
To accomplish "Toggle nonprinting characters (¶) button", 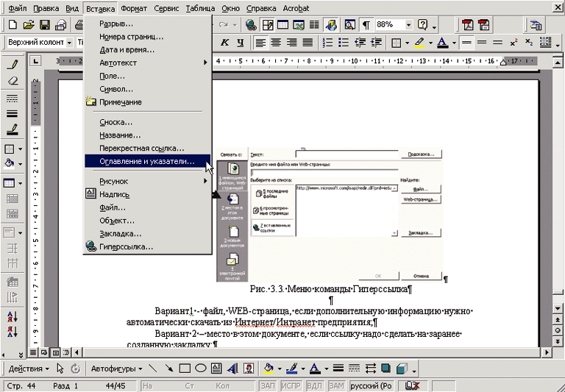I will 366,25.
